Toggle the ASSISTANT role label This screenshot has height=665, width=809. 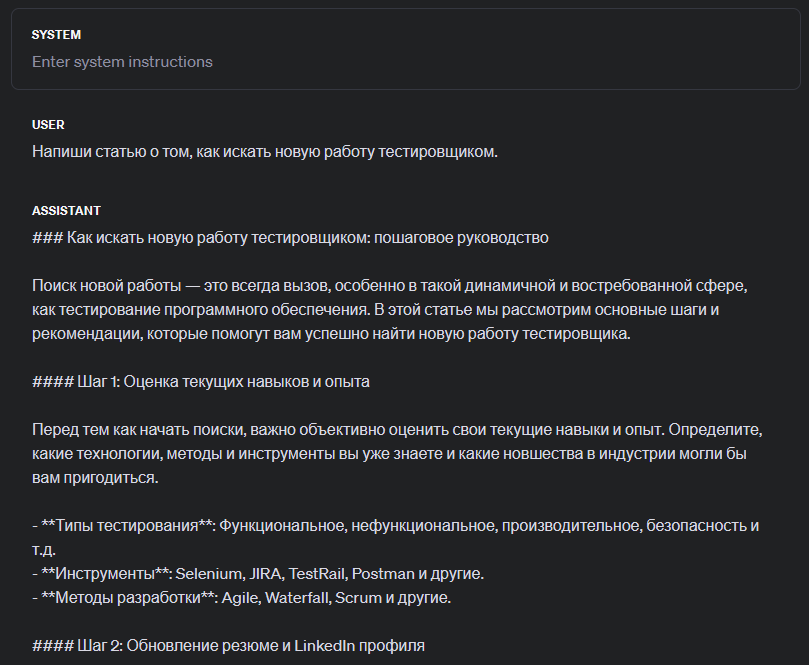click(x=66, y=211)
